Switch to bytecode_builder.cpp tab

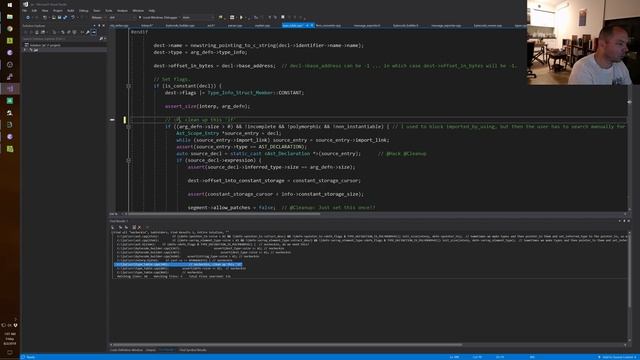(x=180, y=26)
